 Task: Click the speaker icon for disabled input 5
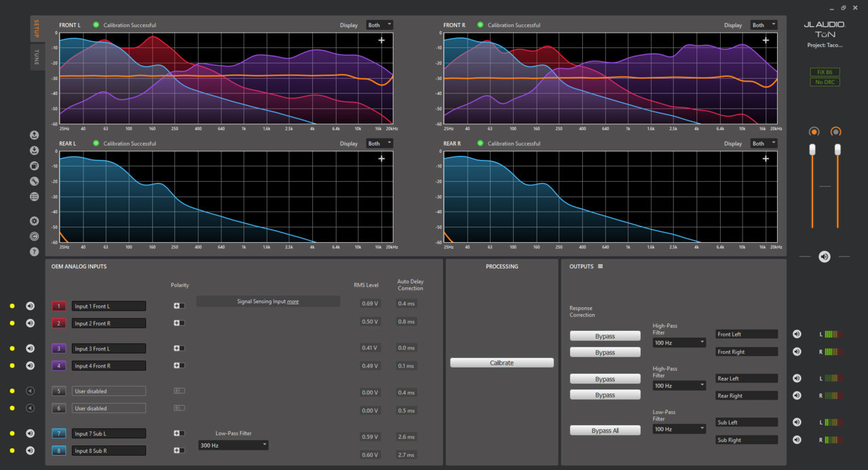31,391
